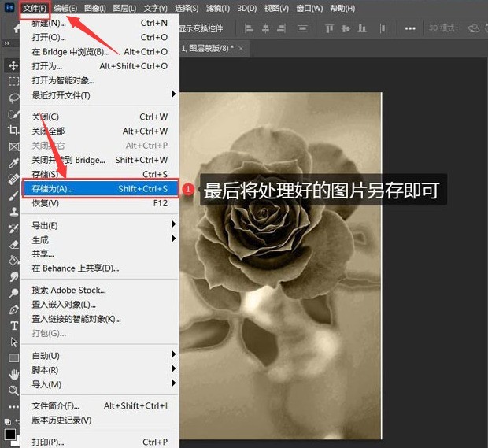This screenshot has height=448, width=488.
Task: Select the Pen tool
Action: tap(13, 309)
